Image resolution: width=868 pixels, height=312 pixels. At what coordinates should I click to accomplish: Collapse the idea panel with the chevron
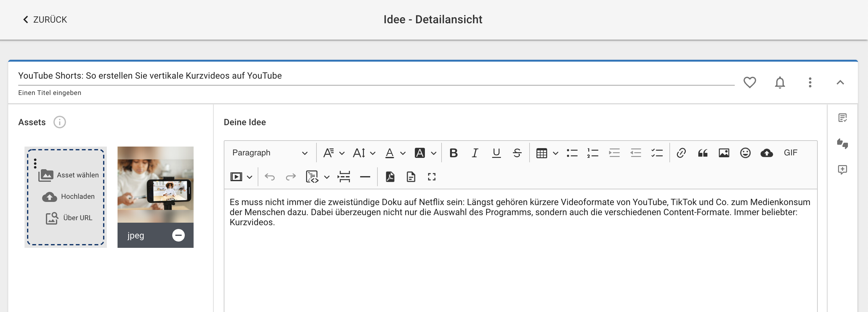pyautogui.click(x=840, y=82)
